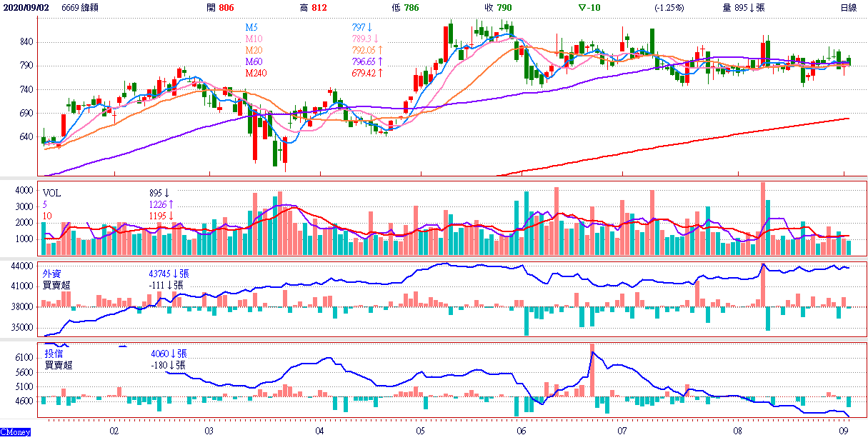The image size is (868, 445).
Task: Click the CMoney logo in the corner
Action: pyautogui.click(x=15, y=432)
